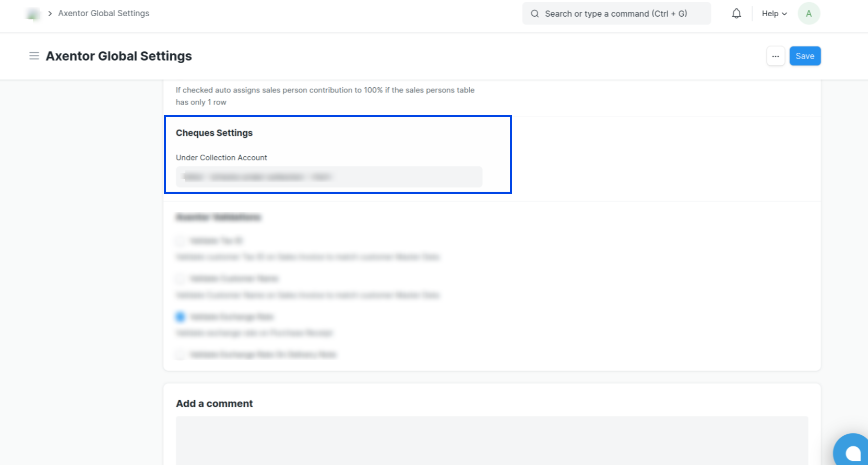Expand the Help dropdown menu
Image resolution: width=868 pixels, height=465 pixels.
click(x=774, y=14)
